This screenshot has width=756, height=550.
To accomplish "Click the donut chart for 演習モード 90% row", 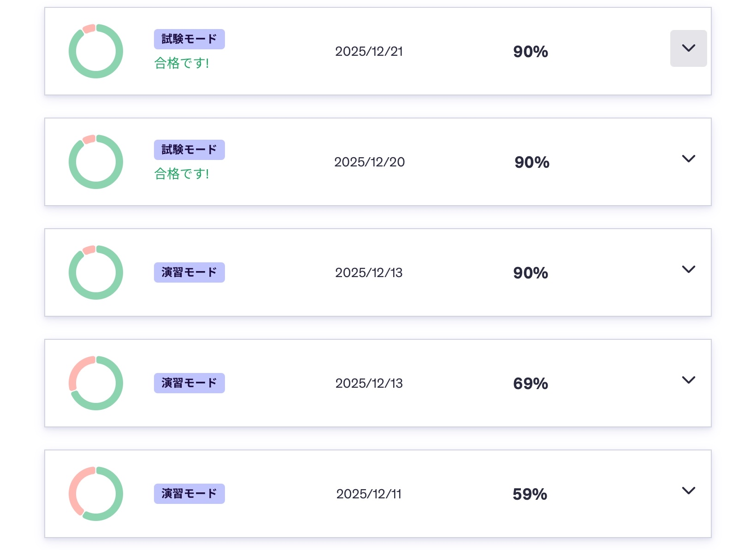I will (96, 272).
